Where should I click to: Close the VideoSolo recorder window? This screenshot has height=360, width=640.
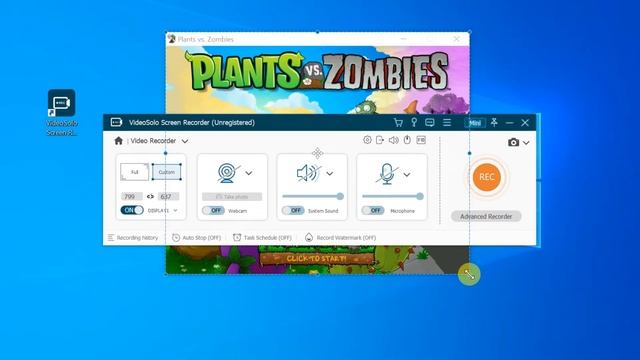pyautogui.click(x=525, y=122)
